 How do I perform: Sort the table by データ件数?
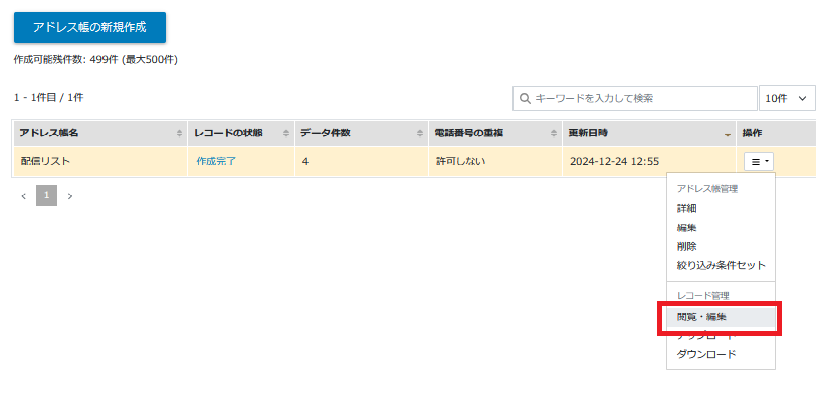tap(420, 133)
